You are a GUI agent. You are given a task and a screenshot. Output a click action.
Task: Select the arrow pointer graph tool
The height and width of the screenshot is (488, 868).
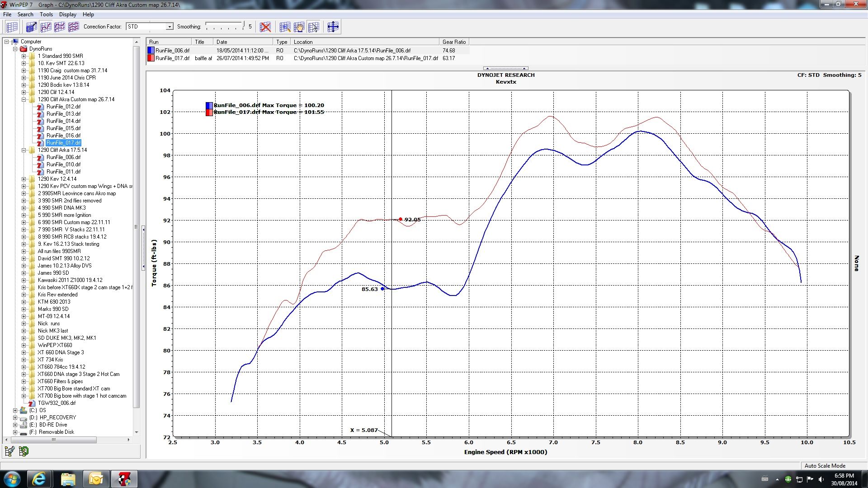click(x=313, y=27)
